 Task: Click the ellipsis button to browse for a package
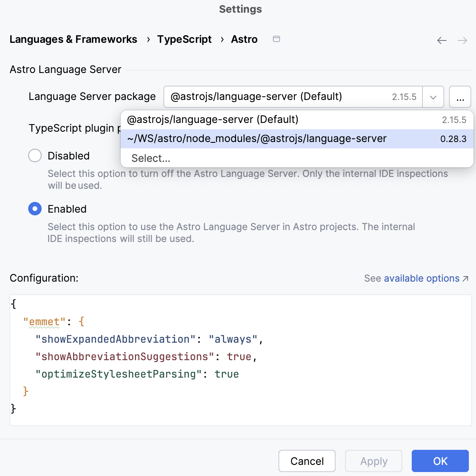[460, 97]
